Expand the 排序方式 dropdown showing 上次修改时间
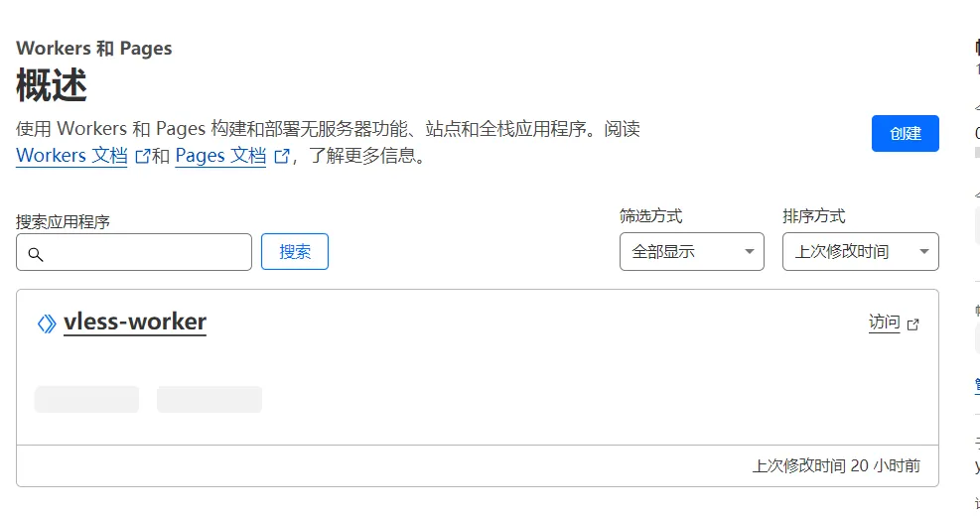The image size is (980, 516). [x=860, y=252]
